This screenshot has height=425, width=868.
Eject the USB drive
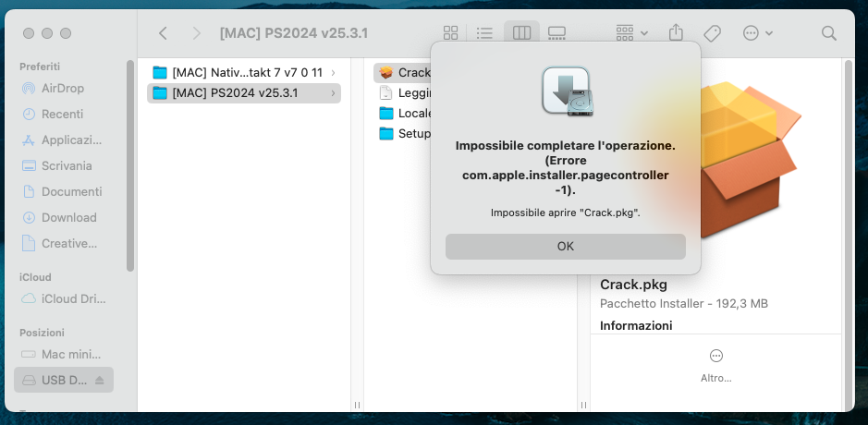click(x=100, y=380)
